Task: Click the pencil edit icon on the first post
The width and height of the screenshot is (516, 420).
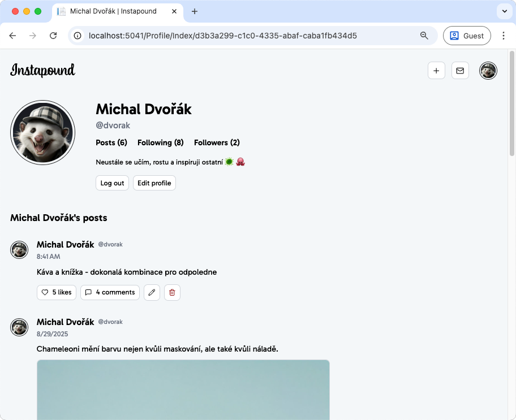Action: click(152, 292)
